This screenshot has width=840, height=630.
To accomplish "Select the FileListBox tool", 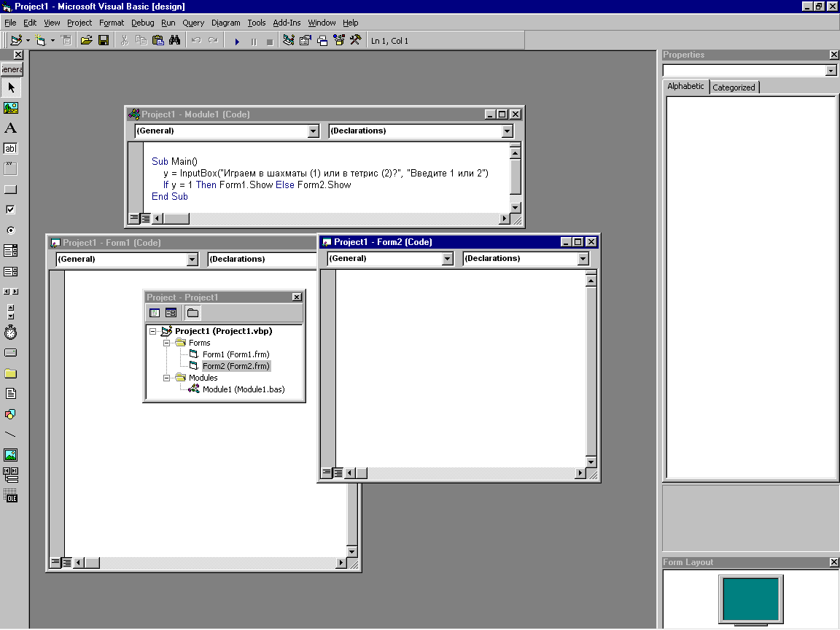I will [11, 393].
